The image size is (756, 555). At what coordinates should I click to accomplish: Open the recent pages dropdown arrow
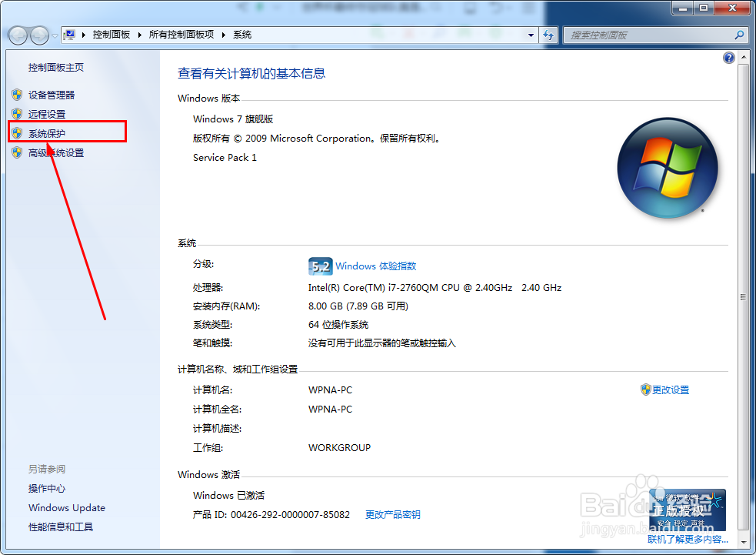pos(55,35)
